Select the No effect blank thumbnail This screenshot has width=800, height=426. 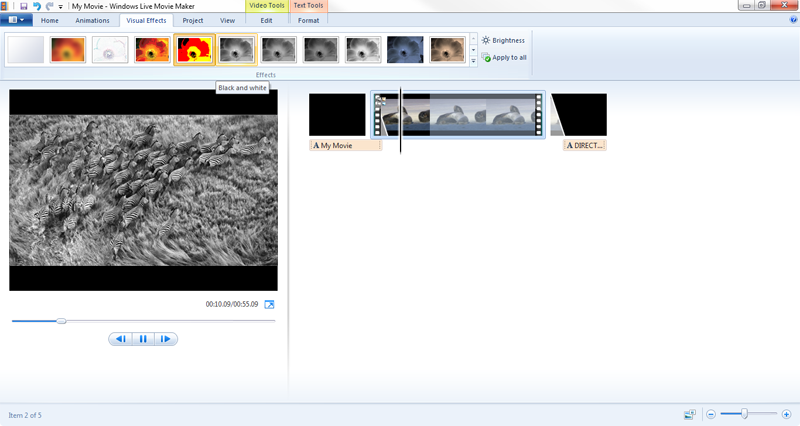(x=26, y=49)
